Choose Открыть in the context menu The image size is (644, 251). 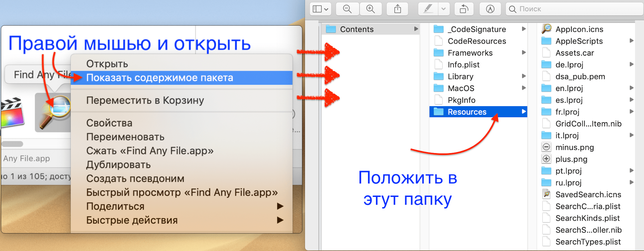click(x=182, y=64)
